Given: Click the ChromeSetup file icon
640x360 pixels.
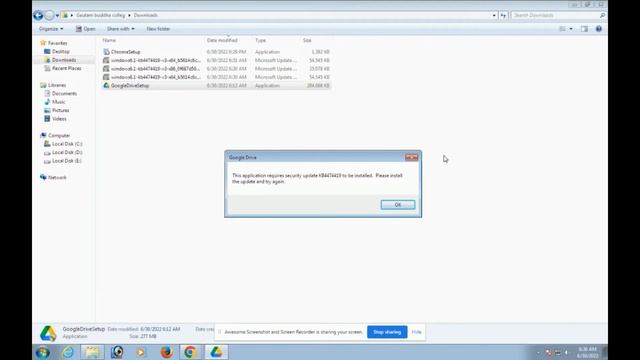Looking at the screenshot, I should (x=106, y=52).
